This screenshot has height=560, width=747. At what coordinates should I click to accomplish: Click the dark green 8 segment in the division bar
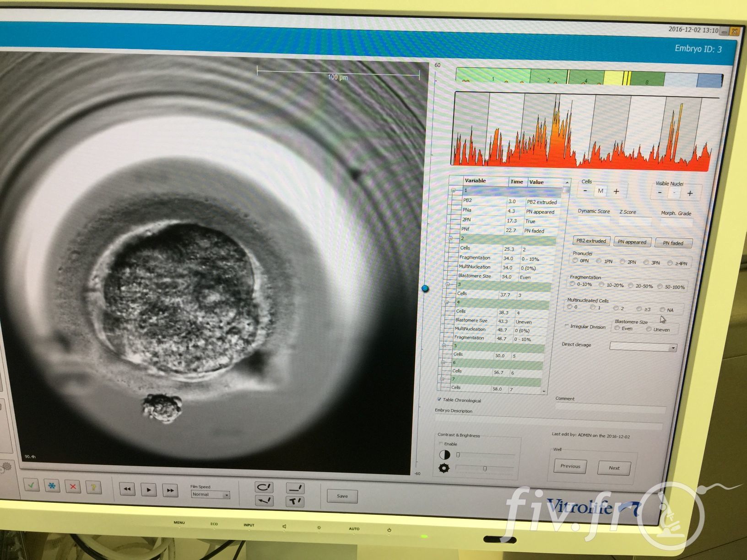coord(648,79)
